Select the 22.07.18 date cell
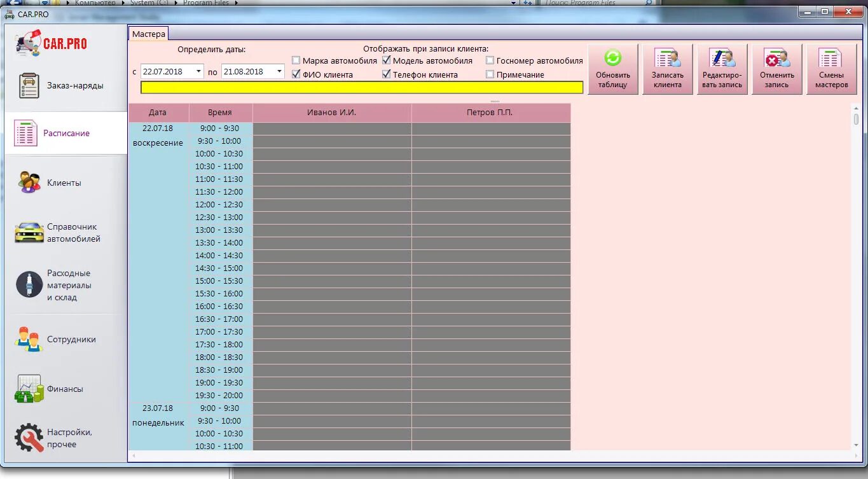Image resolution: width=868 pixels, height=479 pixels. click(x=158, y=128)
